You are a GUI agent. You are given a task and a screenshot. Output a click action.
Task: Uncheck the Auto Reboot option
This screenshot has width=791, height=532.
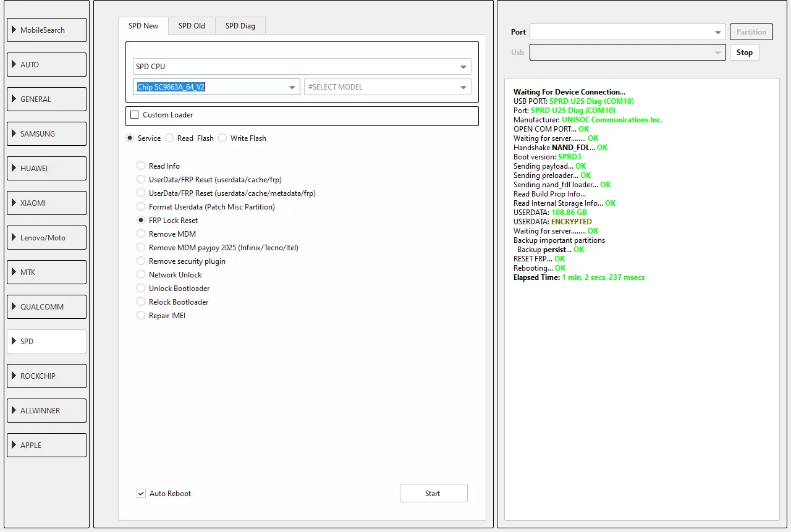point(141,494)
